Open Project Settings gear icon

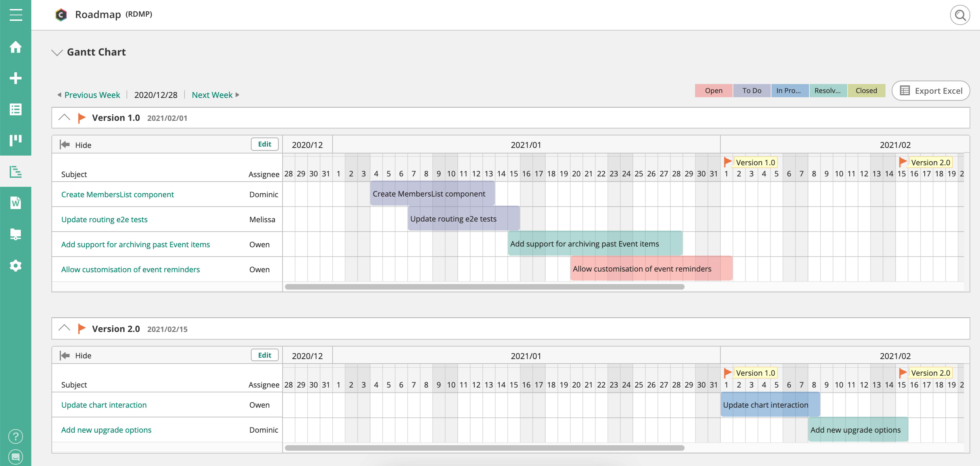coord(16,265)
